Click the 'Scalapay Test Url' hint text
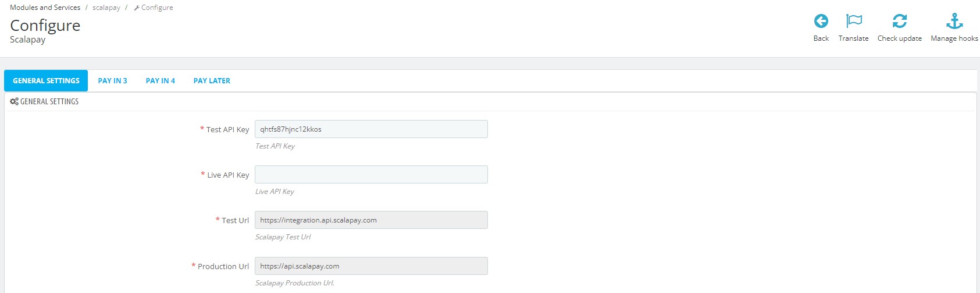This screenshot has width=980, height=293. click(283, 237)
